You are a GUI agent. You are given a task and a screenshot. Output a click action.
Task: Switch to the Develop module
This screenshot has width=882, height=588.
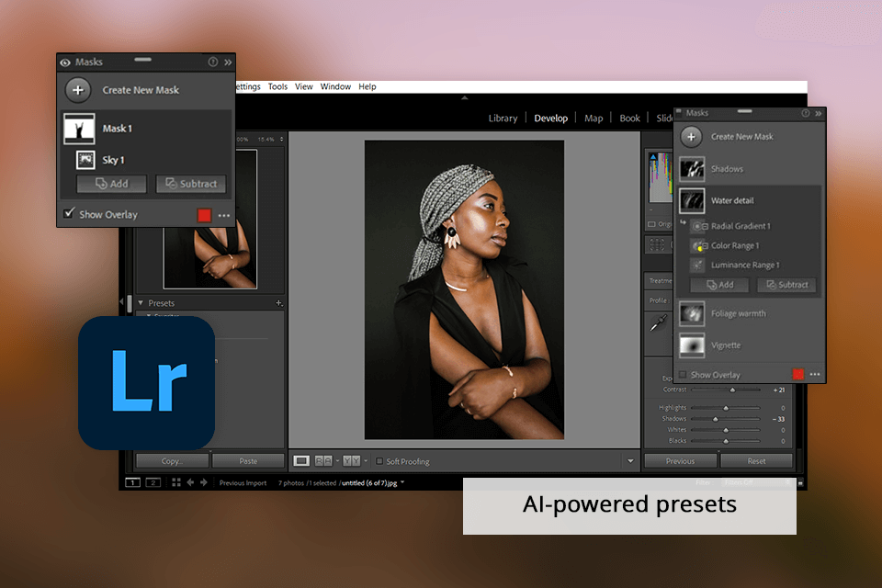550,119
